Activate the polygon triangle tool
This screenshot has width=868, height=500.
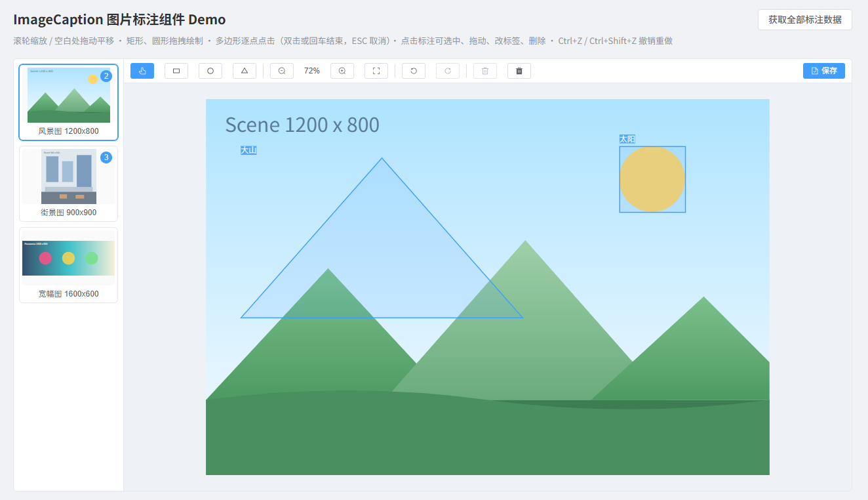pos(245,71)
